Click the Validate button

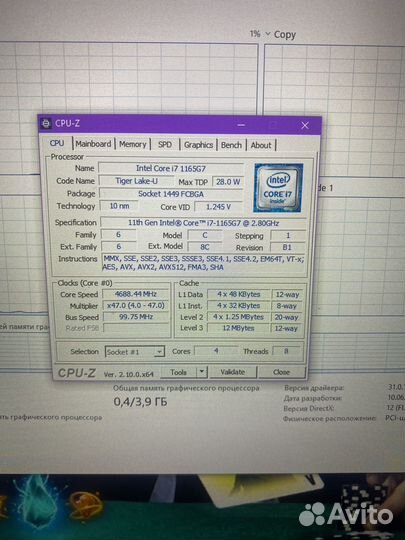[232, 372]
